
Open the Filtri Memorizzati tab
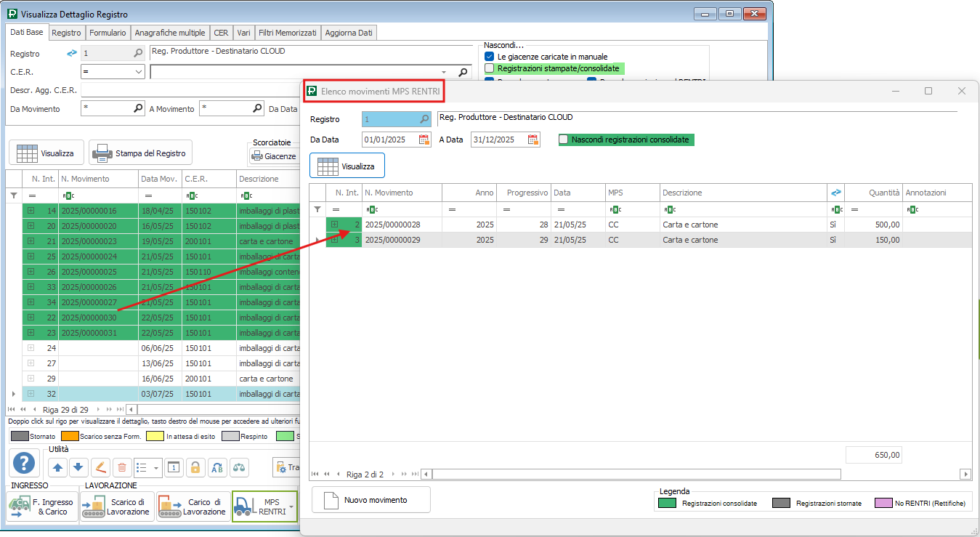click(x=288, y=33)
